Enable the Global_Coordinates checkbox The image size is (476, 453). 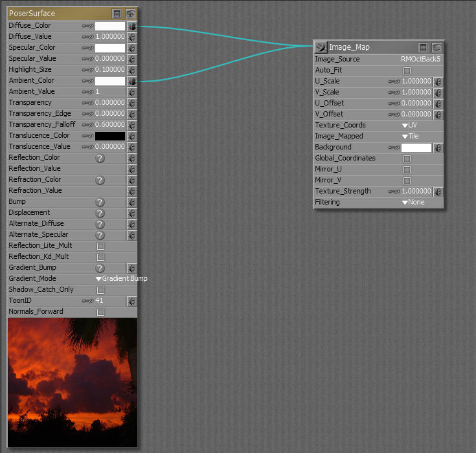coord(407,159)
